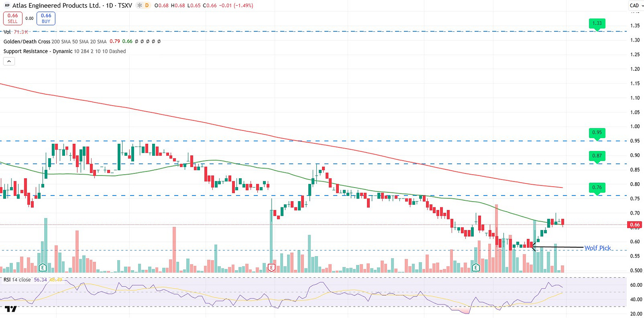
Task: Select the RSI 14 close legend
Action: tap(17, 280)
